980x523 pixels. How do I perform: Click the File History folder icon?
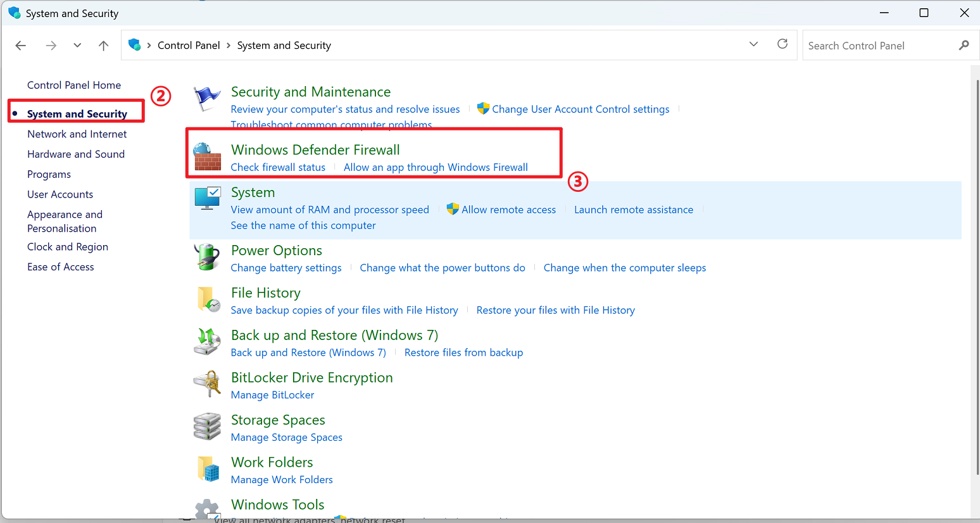[208, 299]
